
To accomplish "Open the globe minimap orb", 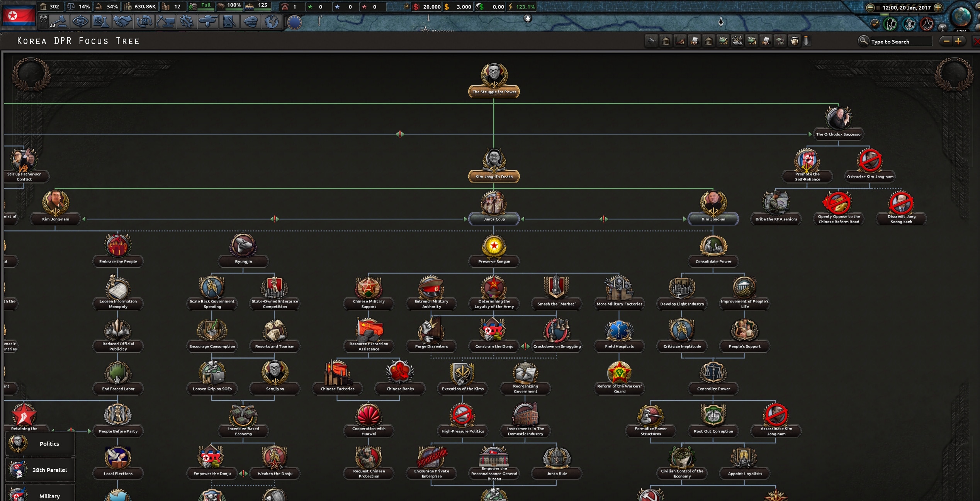I will coord(960,16).
